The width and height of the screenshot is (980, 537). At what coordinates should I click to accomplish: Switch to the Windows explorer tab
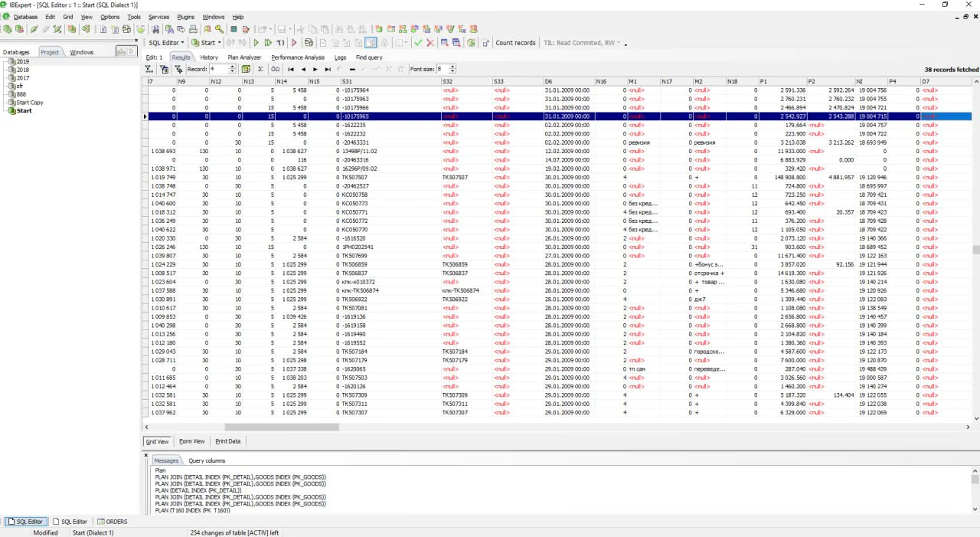[81, 52]
